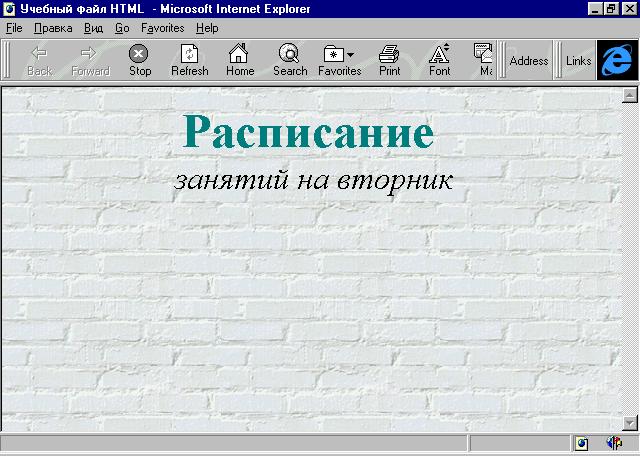Open Search from the toolbar
Screen dimensions: 640x456
point(290,60)
